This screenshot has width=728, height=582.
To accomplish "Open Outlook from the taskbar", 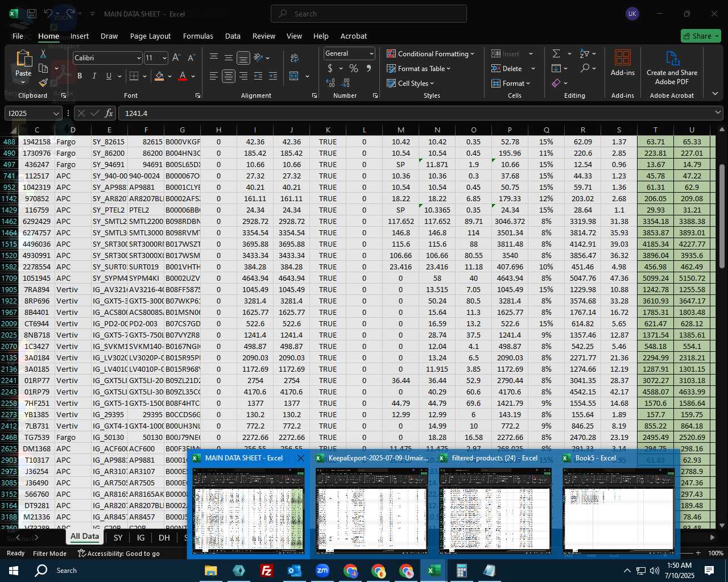I will pyautogui.click(x=294, y=571).
